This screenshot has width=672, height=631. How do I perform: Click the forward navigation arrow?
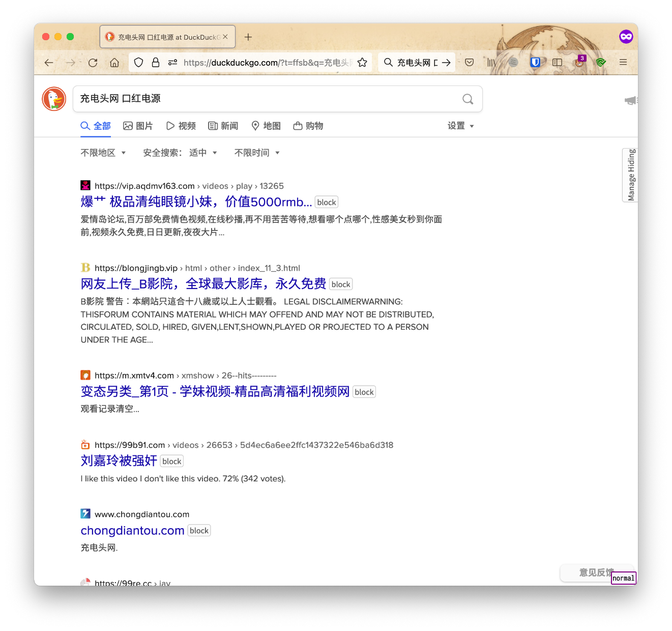[x=71, y=63]
